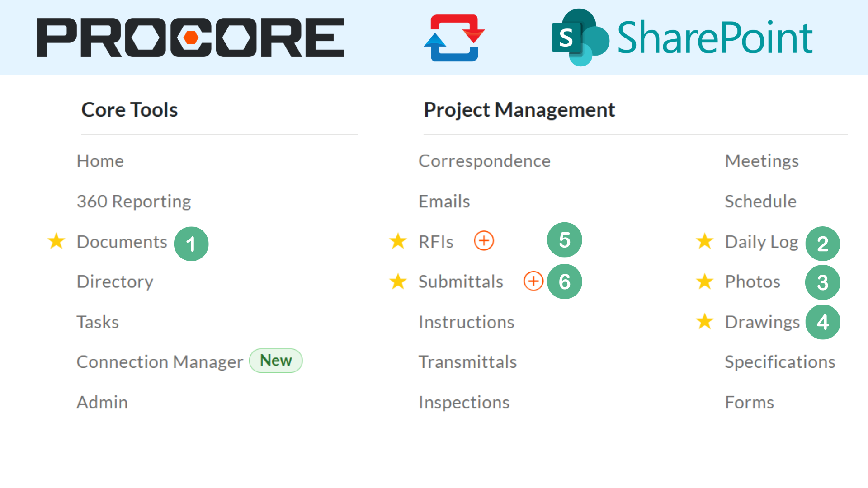Click the plus icon next to Submittals

[x=533, y=281]
